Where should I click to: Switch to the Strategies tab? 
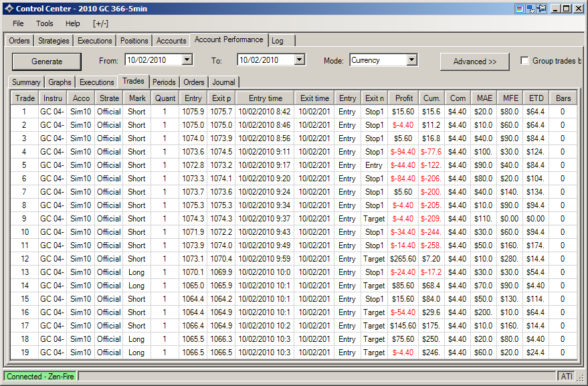coord(54,41)
